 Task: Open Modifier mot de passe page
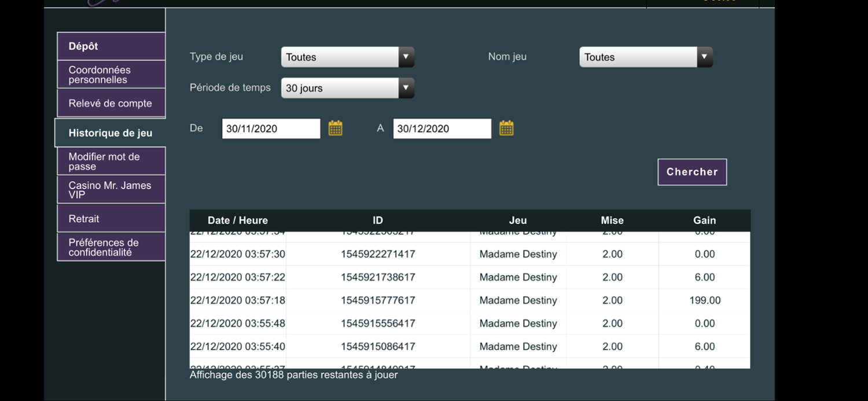point(111,161)
